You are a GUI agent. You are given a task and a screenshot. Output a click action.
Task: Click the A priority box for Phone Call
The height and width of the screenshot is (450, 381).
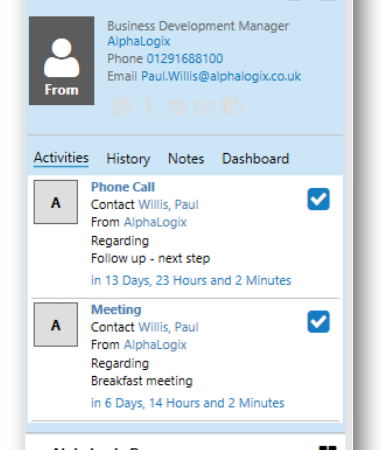[x=56, y=202]
